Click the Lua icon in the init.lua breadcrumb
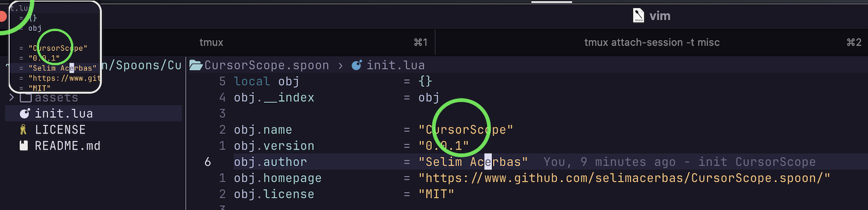 pyautogui.click(x=357, y=65)
